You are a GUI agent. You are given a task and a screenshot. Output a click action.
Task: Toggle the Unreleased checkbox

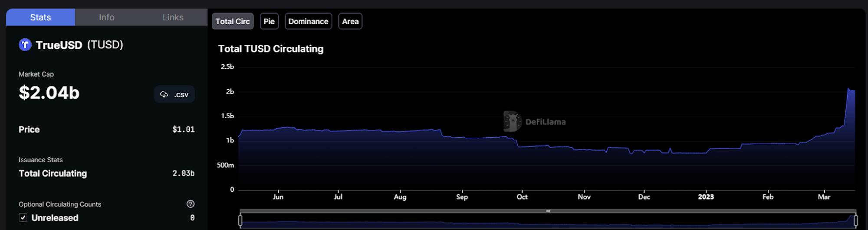click(x=23, y=217)
